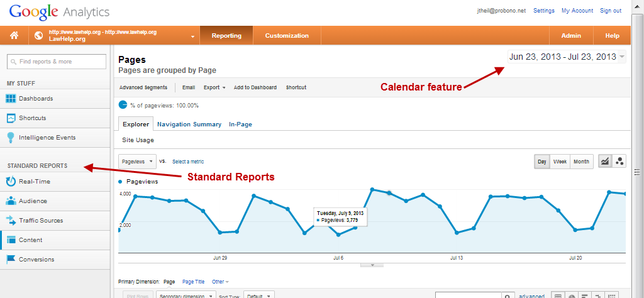Collapse the graph using the small arrow handle

click(x=372, y=265)
